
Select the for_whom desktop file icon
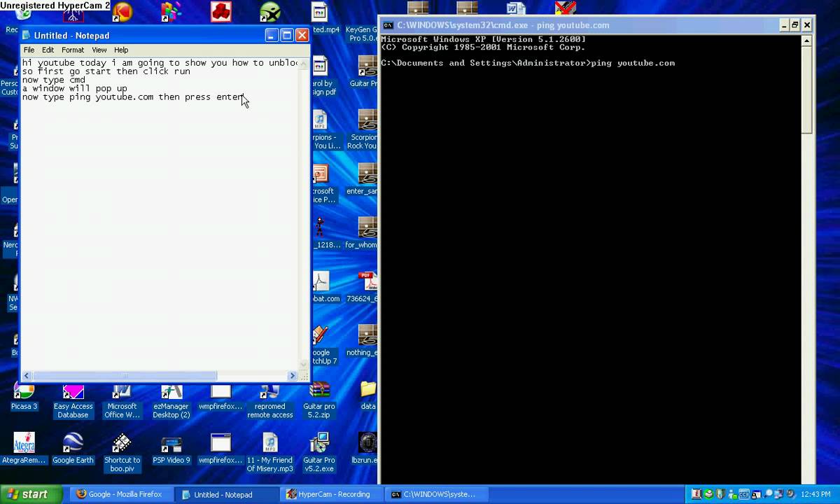(x=362, y=234)
